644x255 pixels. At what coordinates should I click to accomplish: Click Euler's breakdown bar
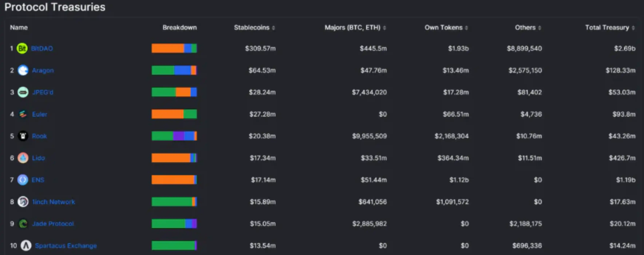174,114
